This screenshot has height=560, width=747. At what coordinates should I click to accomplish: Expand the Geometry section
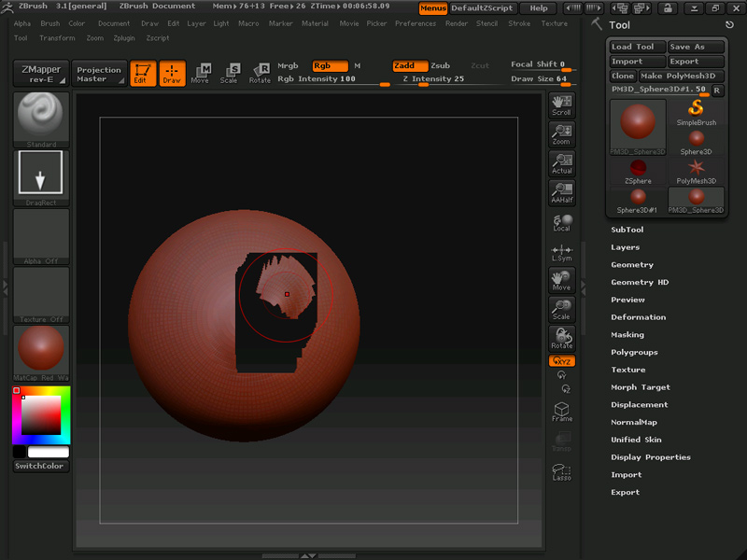click(632, 265)
